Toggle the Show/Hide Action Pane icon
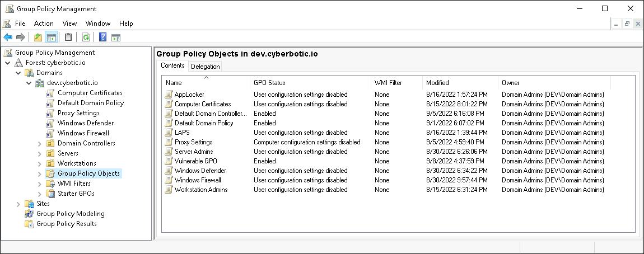The height and width of the screenshot is (254, 644). [x=116, y=37]
